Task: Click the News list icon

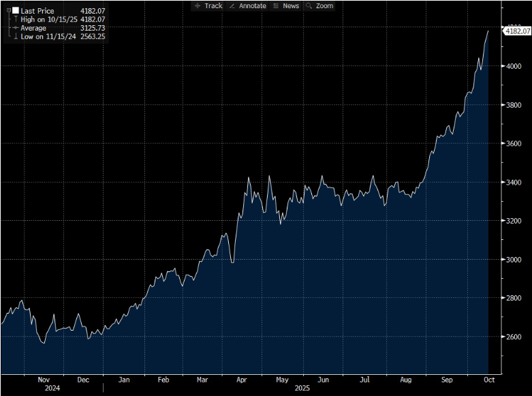Action: (x=275, y=5)
